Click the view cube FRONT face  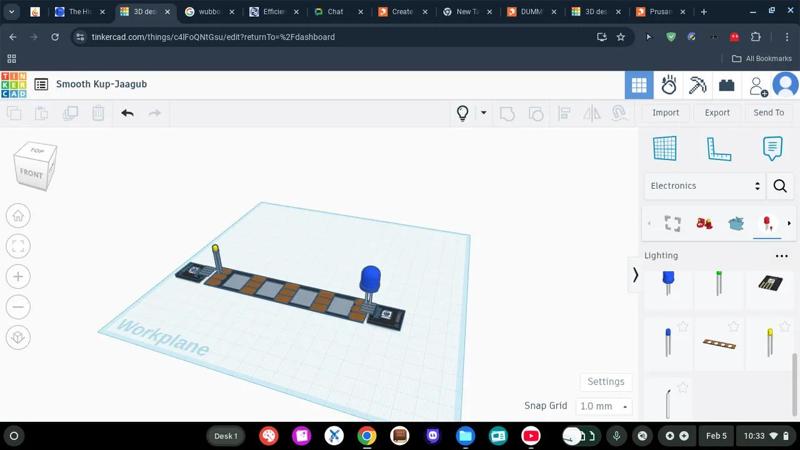(x=32, y=174)
